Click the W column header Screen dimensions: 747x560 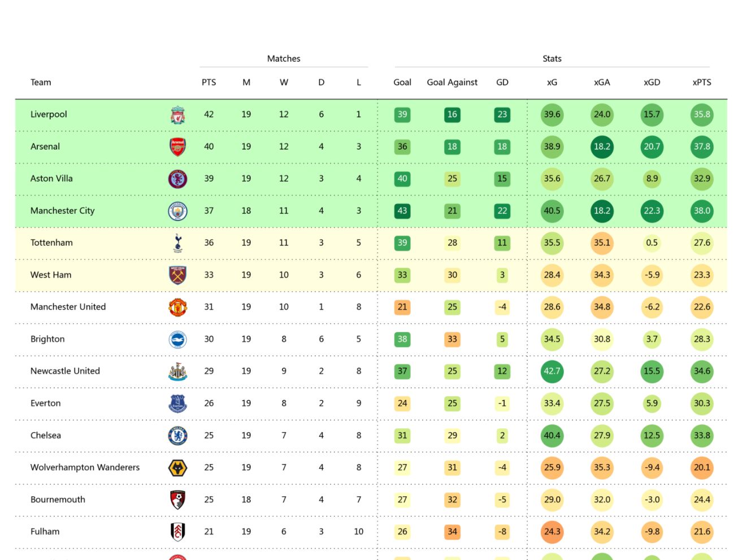click(x=284, y=83)
